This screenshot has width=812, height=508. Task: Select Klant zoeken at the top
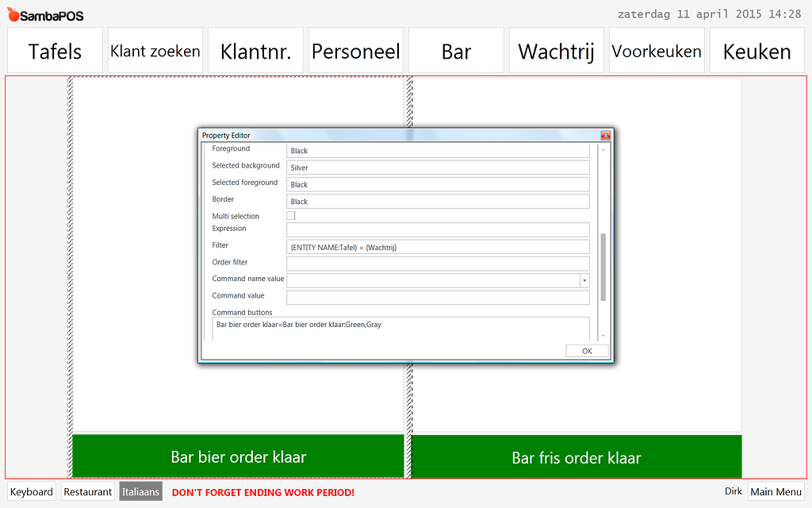[x=155, y=50]
